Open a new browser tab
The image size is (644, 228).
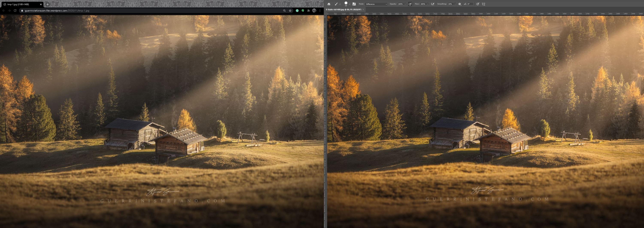point(47,4)
